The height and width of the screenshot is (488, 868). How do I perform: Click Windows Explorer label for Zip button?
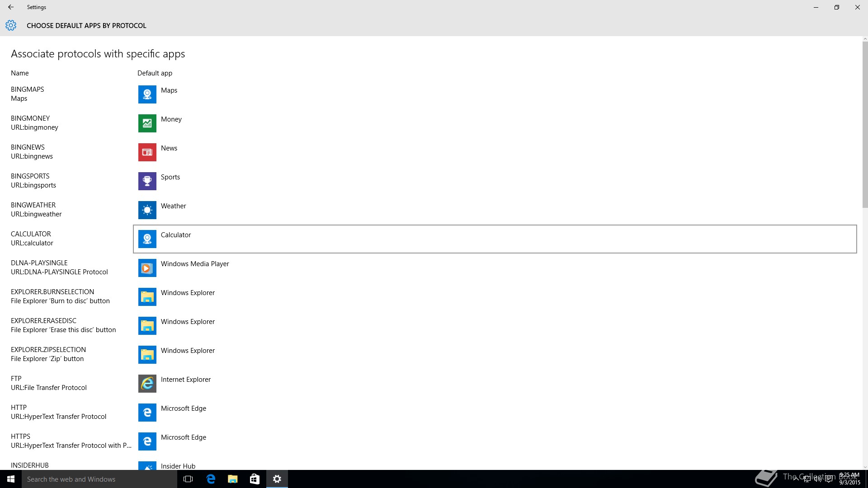[188, 351]
